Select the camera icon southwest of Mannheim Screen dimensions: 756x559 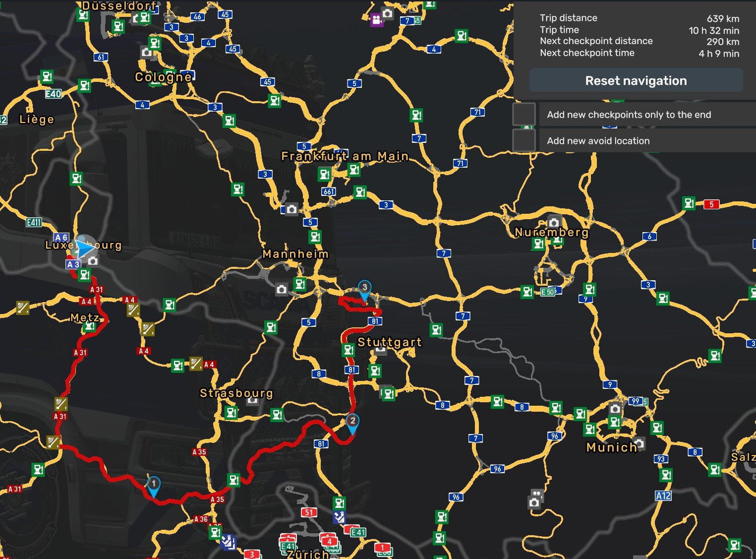click(x=282, y=289)
